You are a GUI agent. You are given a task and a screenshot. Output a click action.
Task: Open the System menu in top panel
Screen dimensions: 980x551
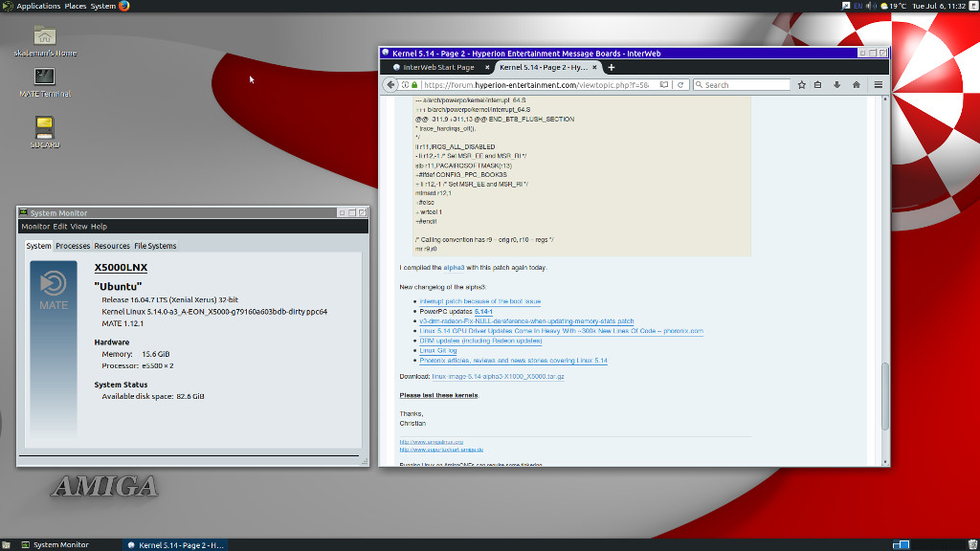pos(103,6)
